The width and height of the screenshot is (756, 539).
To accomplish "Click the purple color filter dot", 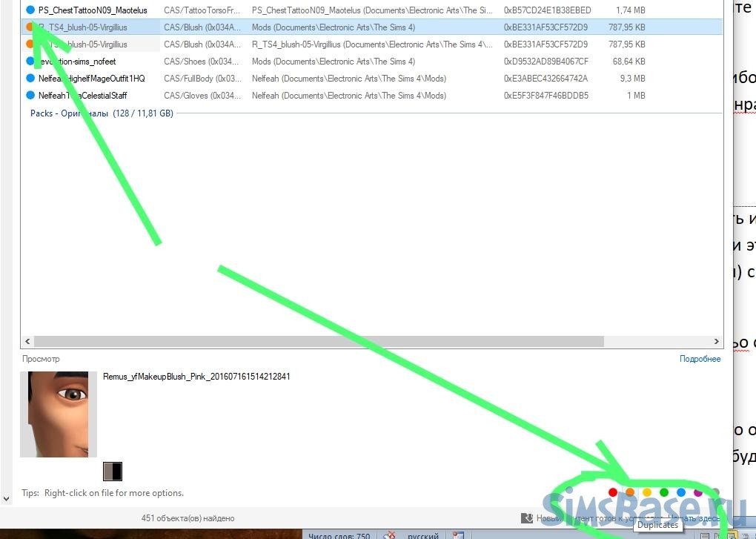I will pos(698,492).
